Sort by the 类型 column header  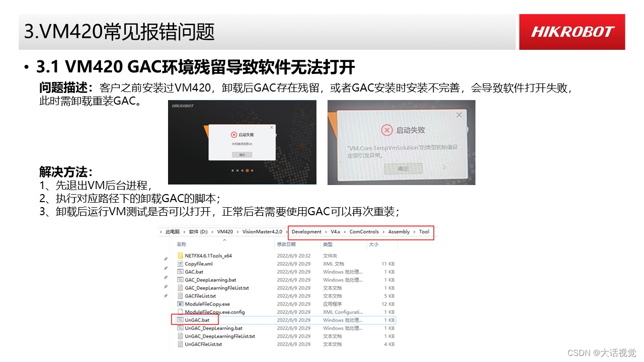click(x=328, y=244)
